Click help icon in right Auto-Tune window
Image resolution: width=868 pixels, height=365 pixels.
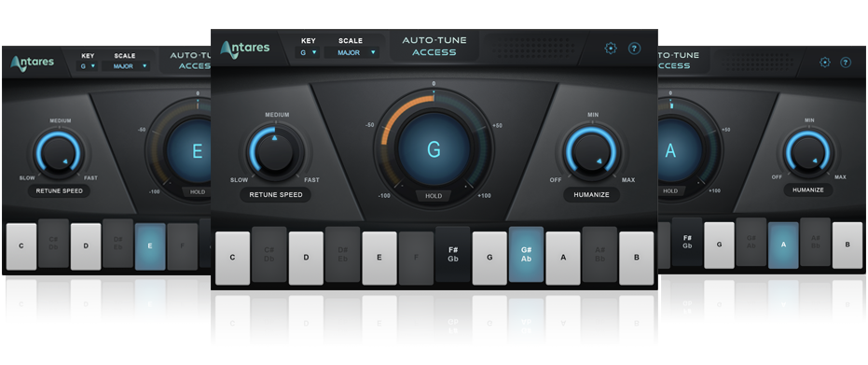(x=846, y=62)
